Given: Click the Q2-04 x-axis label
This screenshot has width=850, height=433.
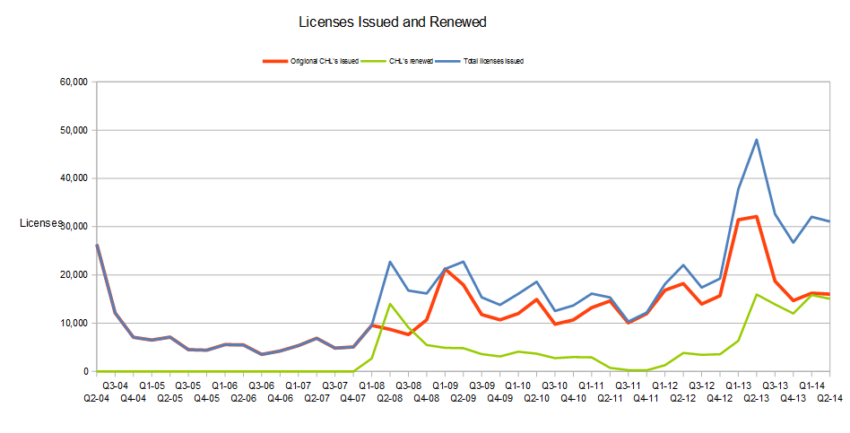Looking at the screenshot, I should tap(96, 398).
